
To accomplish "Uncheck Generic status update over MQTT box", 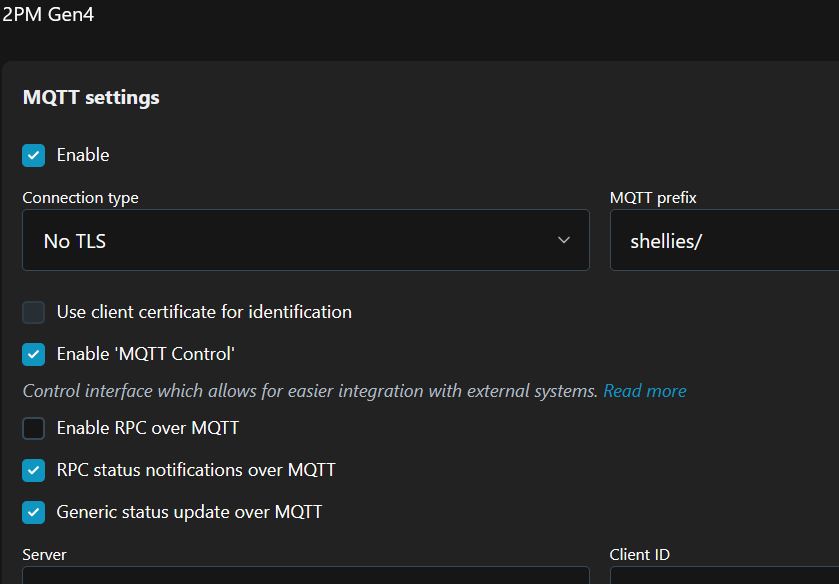I will pos(34,512).
